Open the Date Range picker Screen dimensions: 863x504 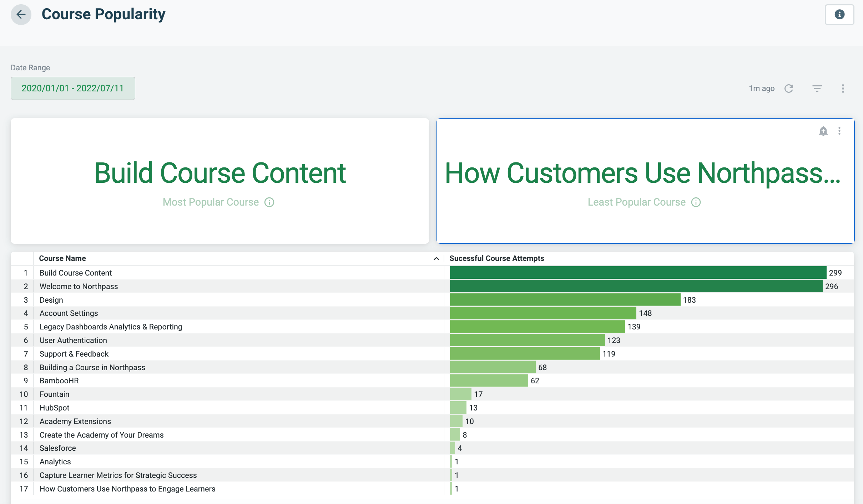(x=73, y=88)
